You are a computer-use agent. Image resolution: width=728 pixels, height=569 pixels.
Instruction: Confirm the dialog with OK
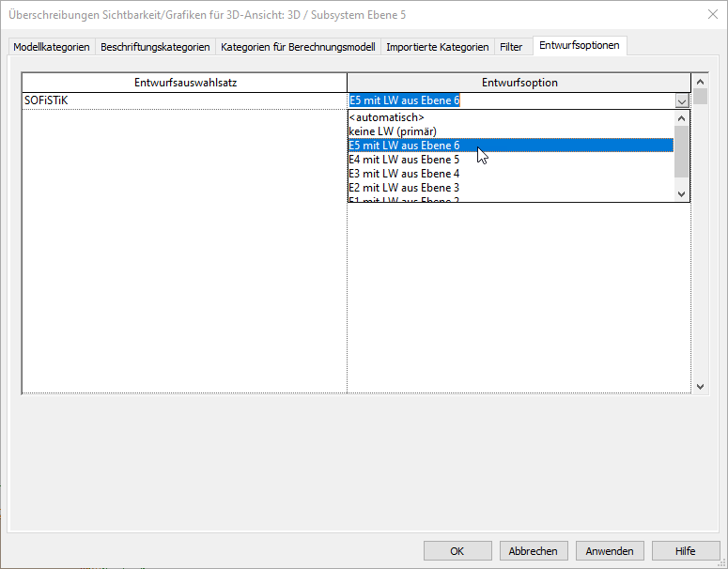tap(457, 551)
